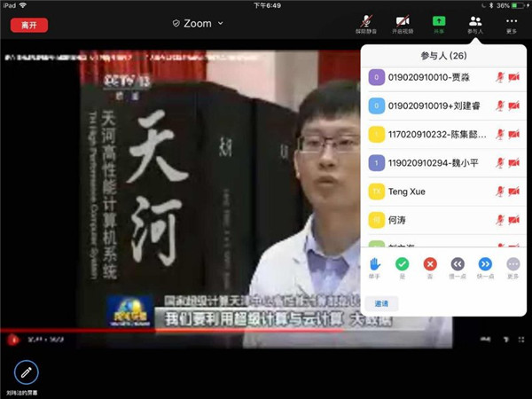Tap yellow TX avatar of Teng Xue
Viewport: 532px width, 399px height.
(376, 192)
